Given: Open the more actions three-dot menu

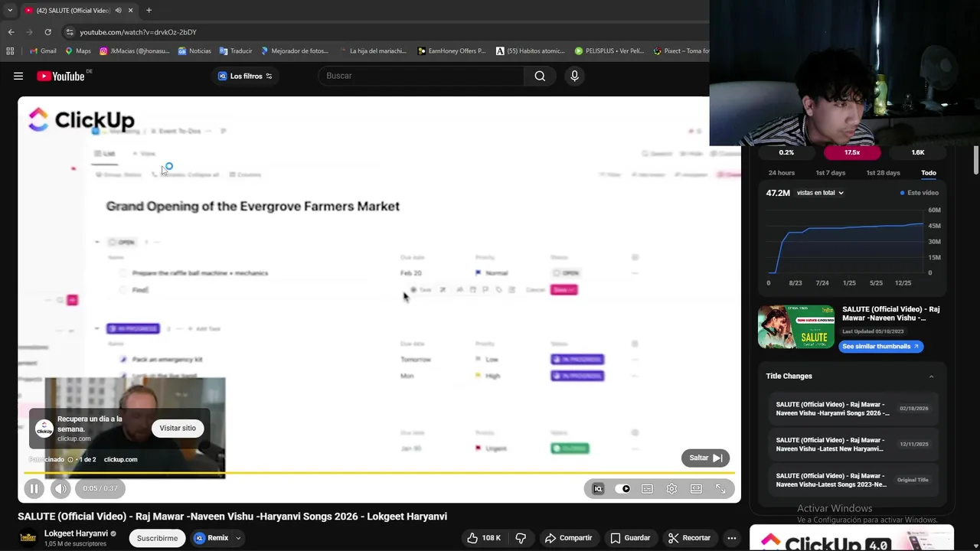Looking at the screenshot, I should point(732,538).
